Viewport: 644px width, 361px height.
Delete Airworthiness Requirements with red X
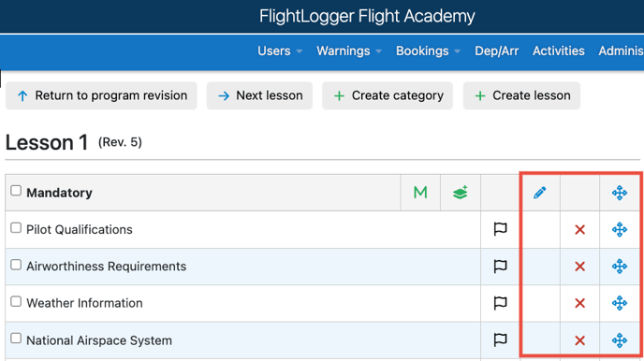pyautogui.click(x=580, y=267)
